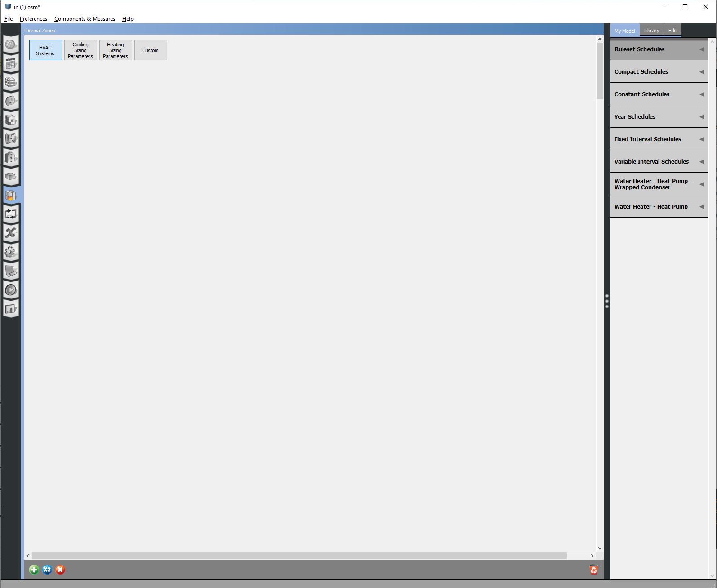This screenshot has width=717, height=588.
Task: Expand the Fixed Interval Schedules section
Action: coord(659,139)
